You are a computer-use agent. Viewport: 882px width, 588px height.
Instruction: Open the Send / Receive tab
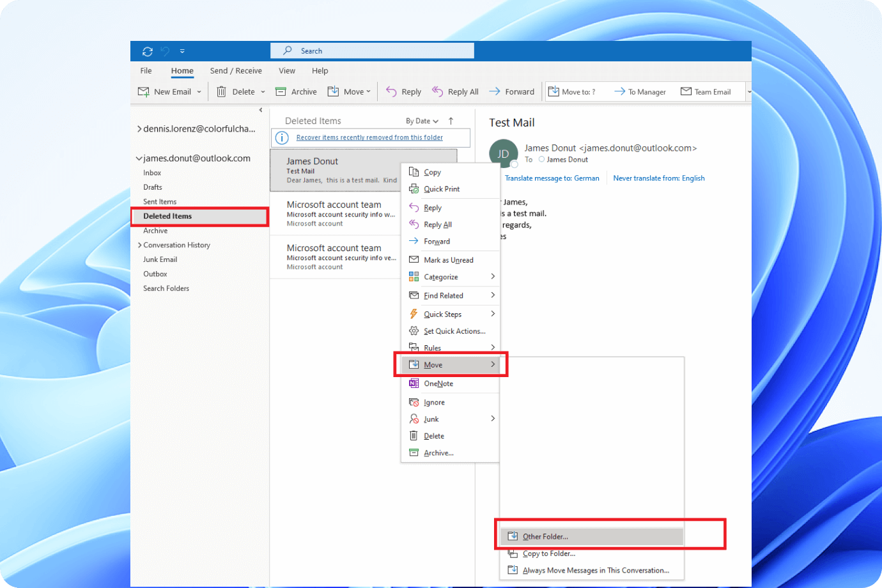point(236,71)
